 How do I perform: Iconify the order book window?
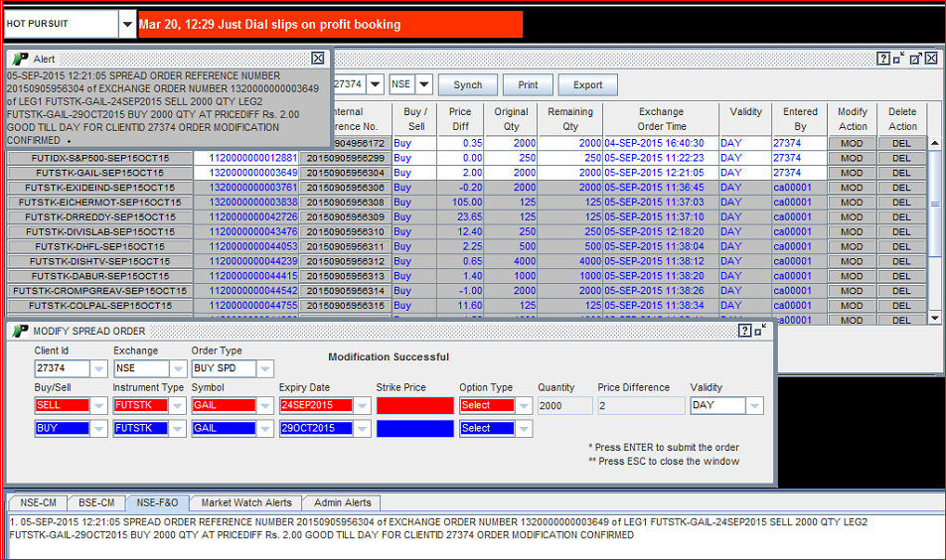tap(899, 59)
